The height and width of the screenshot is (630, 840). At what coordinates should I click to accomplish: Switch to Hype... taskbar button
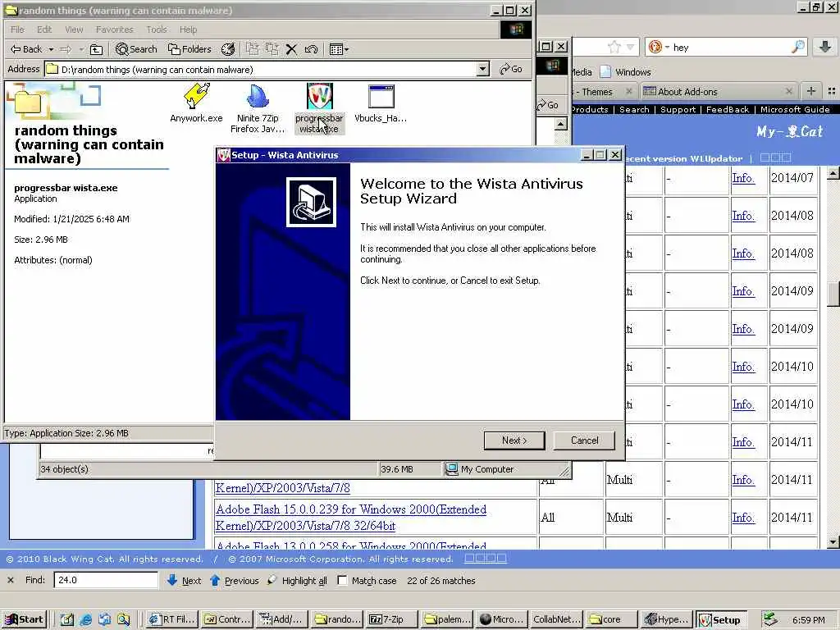coord(666,619)
